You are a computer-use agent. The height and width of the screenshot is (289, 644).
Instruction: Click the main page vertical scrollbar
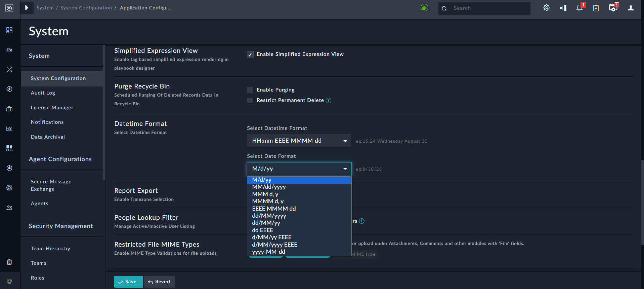coord(642,203)
